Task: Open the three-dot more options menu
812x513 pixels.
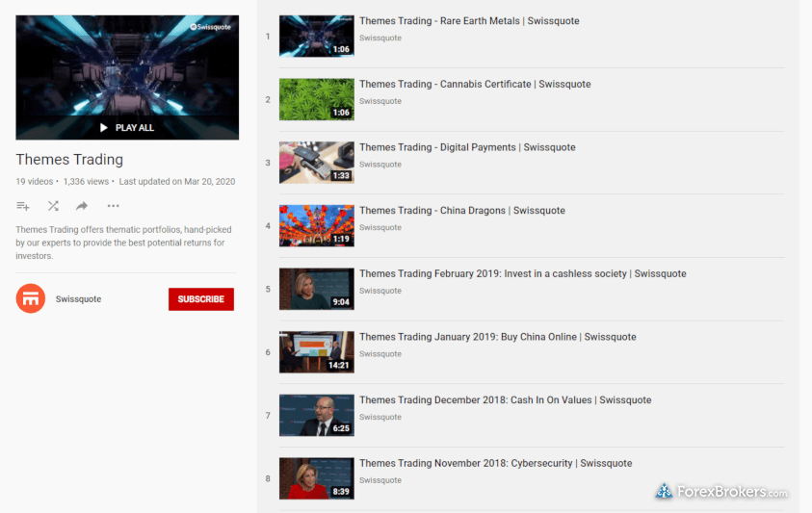Action: (113, 206)
